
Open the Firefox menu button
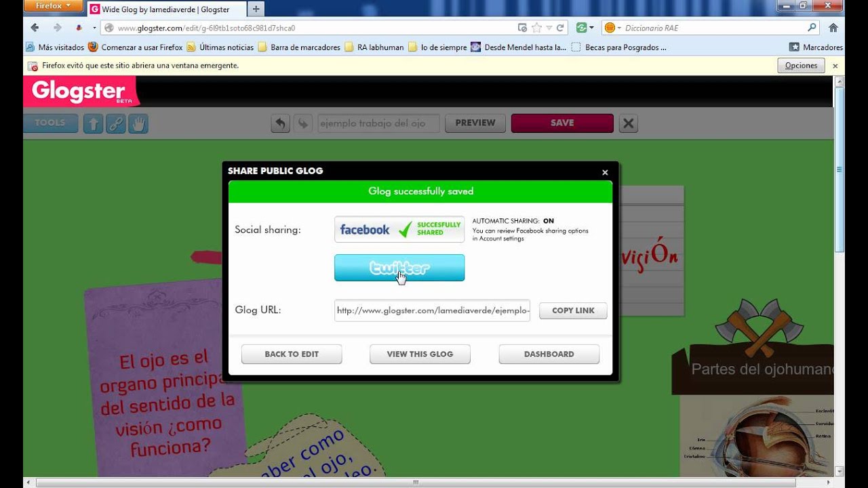click(53, 5)
